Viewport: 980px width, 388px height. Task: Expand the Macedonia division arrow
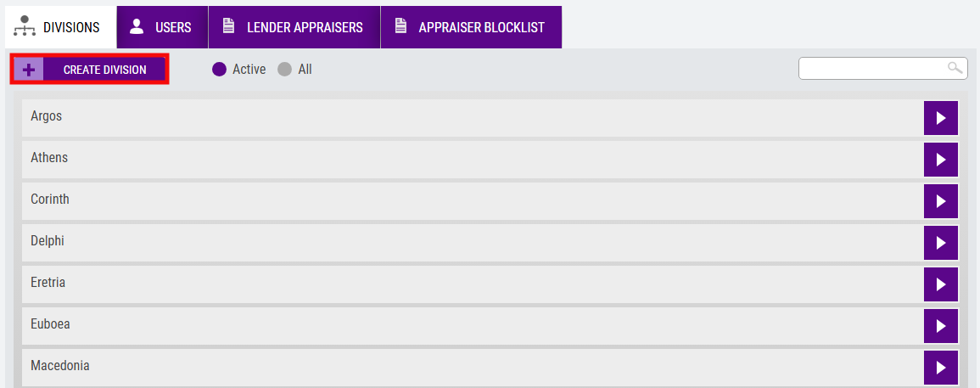(941, 368)
